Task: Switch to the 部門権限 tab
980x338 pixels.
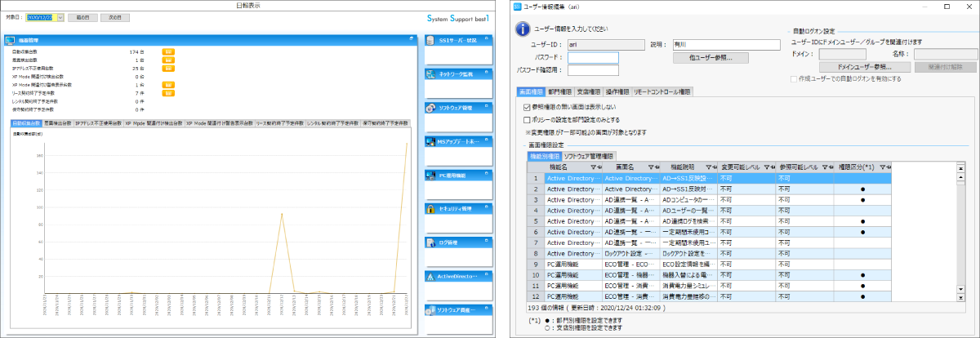Action: [x=560, y=91]
